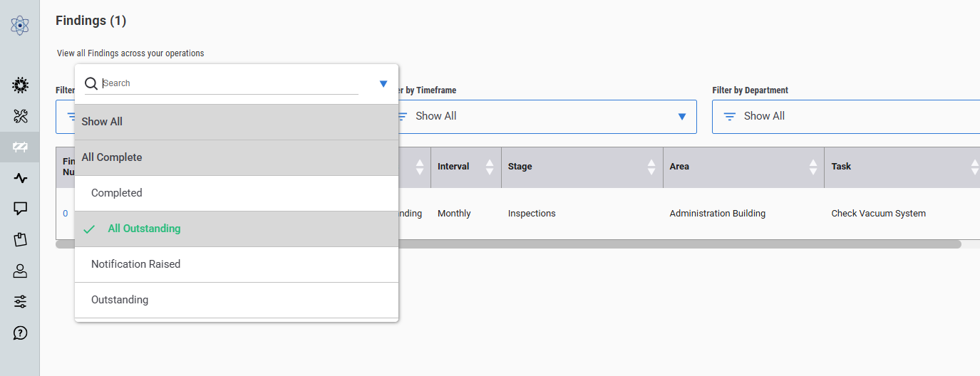Open the user profile icon in sidebar

click(x=20, y=271)
